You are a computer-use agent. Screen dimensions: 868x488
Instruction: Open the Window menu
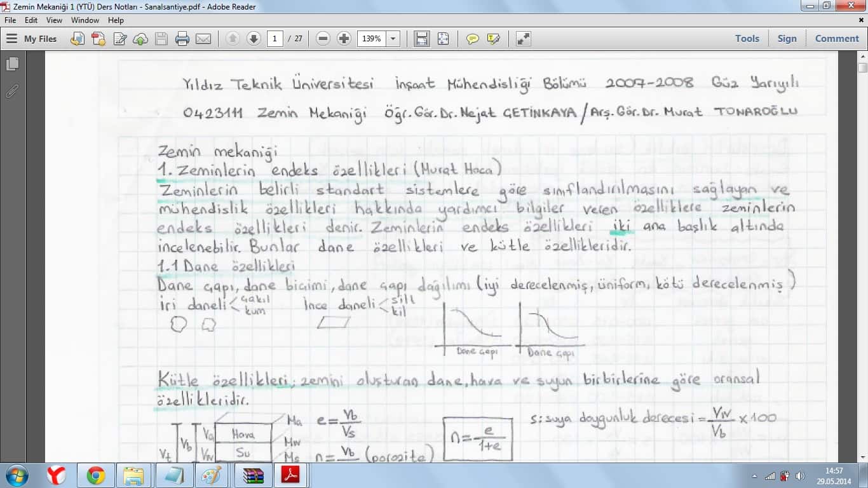[x=85, y=20]
